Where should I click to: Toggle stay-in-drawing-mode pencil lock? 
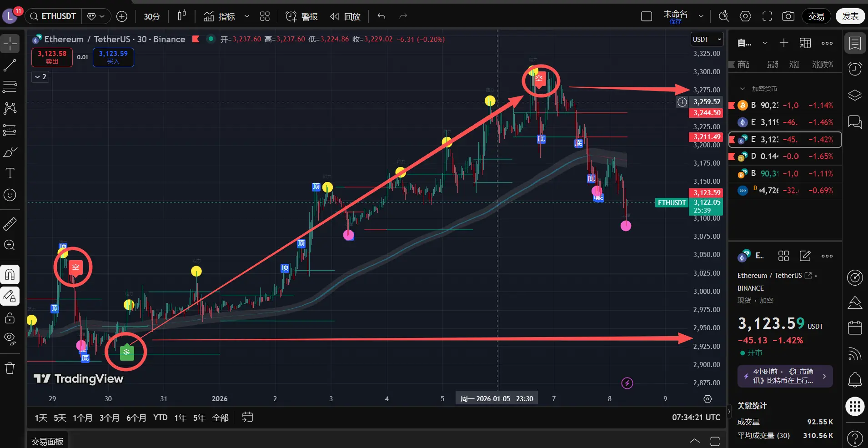click(10, 296)
